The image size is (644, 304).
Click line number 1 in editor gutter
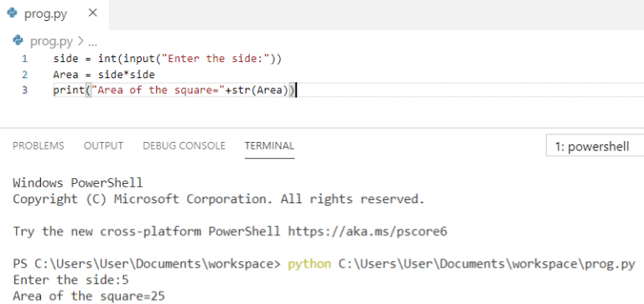click(25, 59)
